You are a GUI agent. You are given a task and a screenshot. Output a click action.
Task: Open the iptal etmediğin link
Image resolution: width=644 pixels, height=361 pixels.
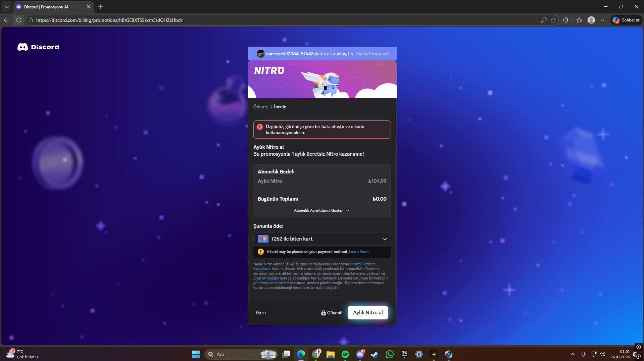click(x=266, y=278)
